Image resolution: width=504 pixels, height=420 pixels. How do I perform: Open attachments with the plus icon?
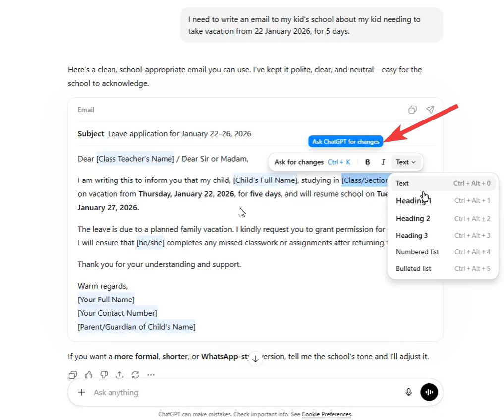[x=82, y=392]
